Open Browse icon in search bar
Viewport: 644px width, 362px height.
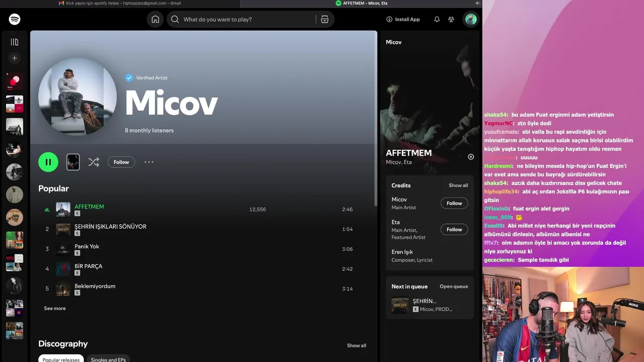coord(325,19)
